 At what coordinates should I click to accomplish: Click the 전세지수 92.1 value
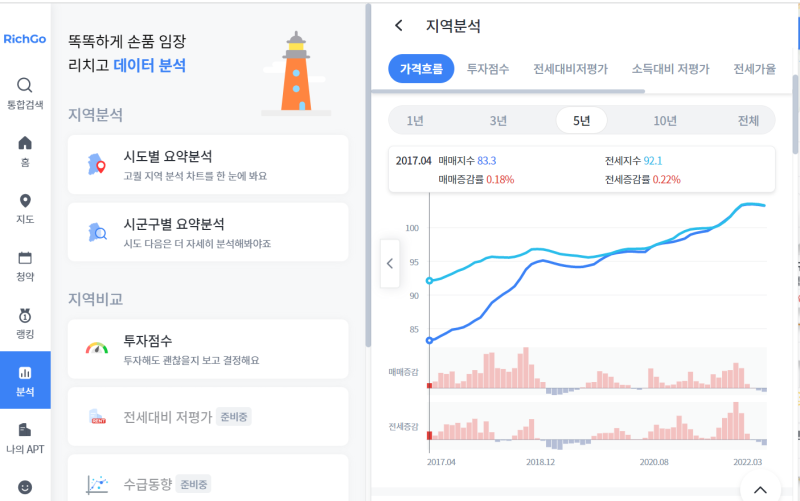[x=653, y=161]
